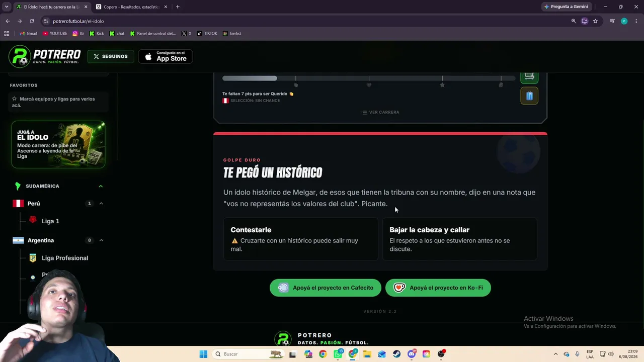Open the TIKTOK bookmark
Screen dimensions: 644x362
[207, 34]
